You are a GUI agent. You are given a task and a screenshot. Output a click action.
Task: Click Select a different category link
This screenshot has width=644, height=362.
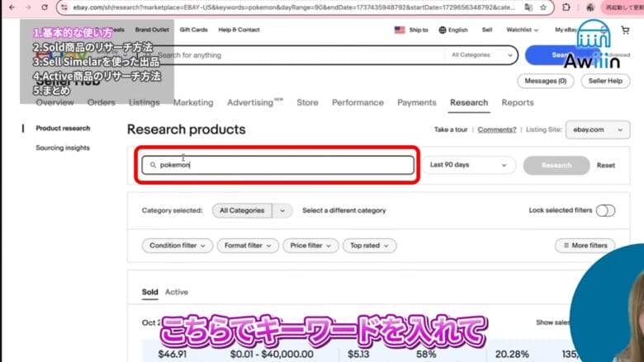coord(344,210)
